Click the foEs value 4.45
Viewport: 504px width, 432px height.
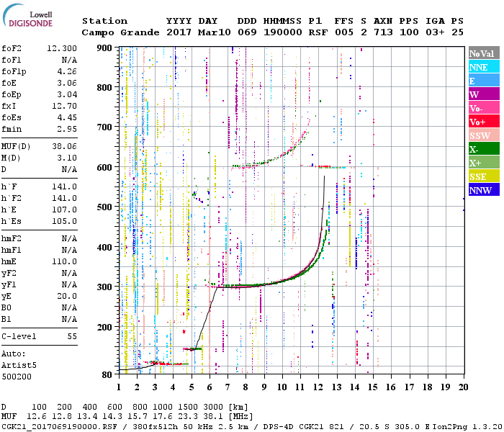[x=66, y=117]
